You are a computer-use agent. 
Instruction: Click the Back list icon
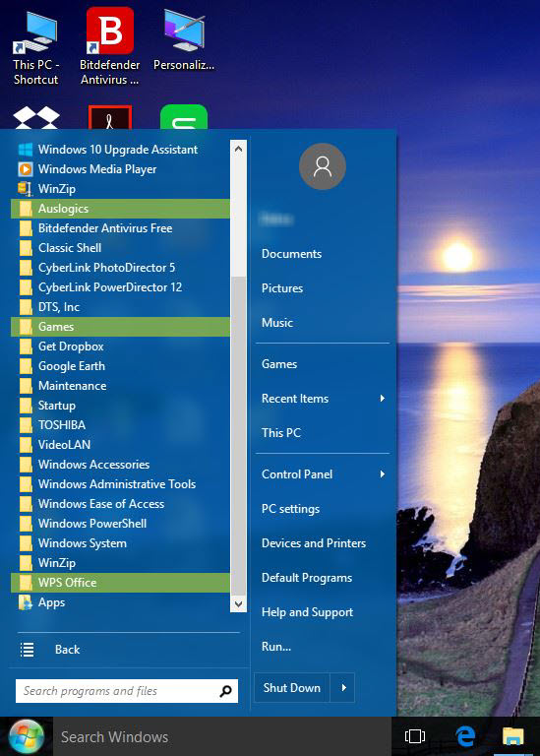click(x=27, y=650)
